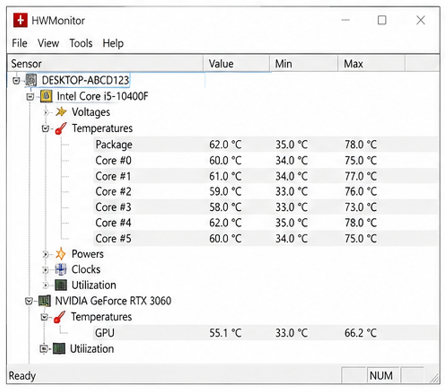
Task: Click the Max column header
Action: pyautogui.click(x=372, y=64)
